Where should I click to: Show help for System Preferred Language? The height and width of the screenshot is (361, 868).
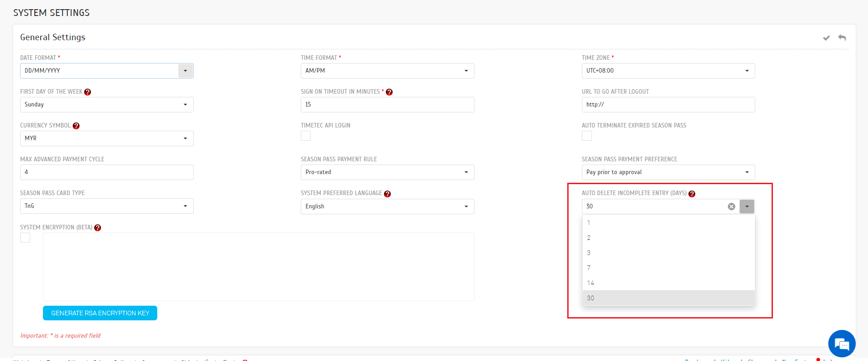coord(388,194)
